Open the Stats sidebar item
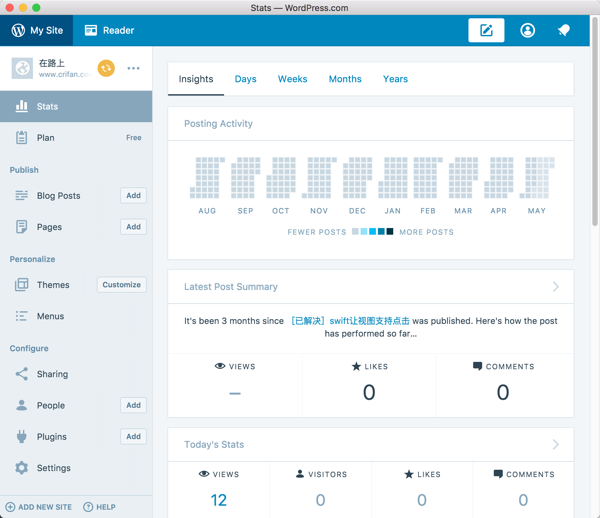The image size is (600, 518). click(x=76, y=106)
